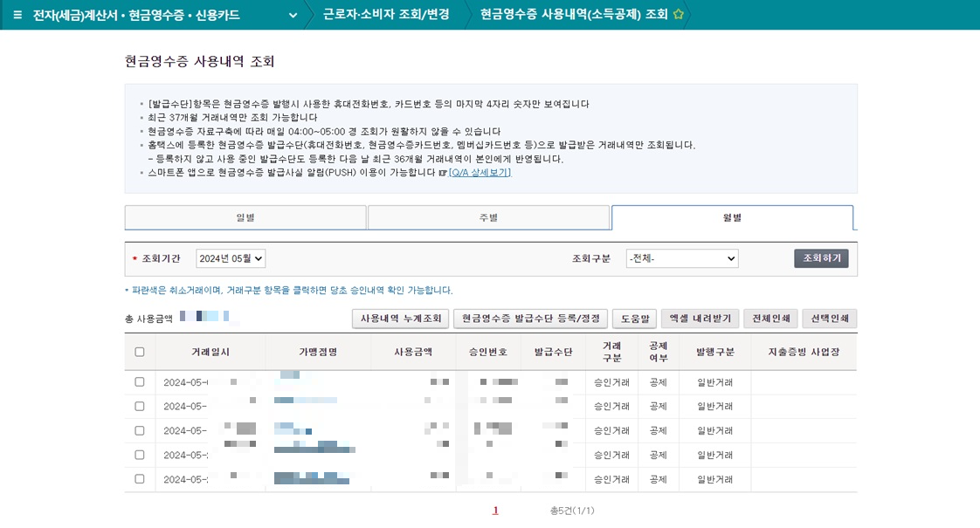This screenshot has width=980, height=528.
Task: Click the 선택인쇄 button
Action: pyautogui.click(x=830, y=319)
